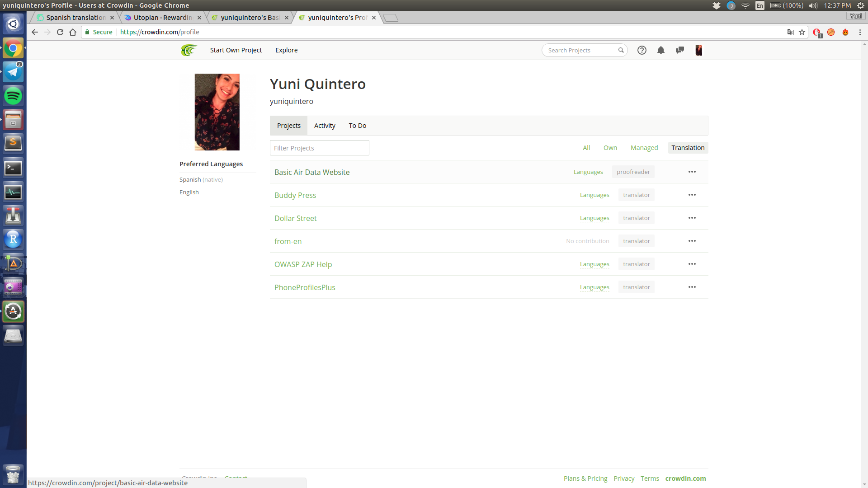Open Sublime Text from dock
Viewport: 868px width, 488px height.
pos(13,143)
